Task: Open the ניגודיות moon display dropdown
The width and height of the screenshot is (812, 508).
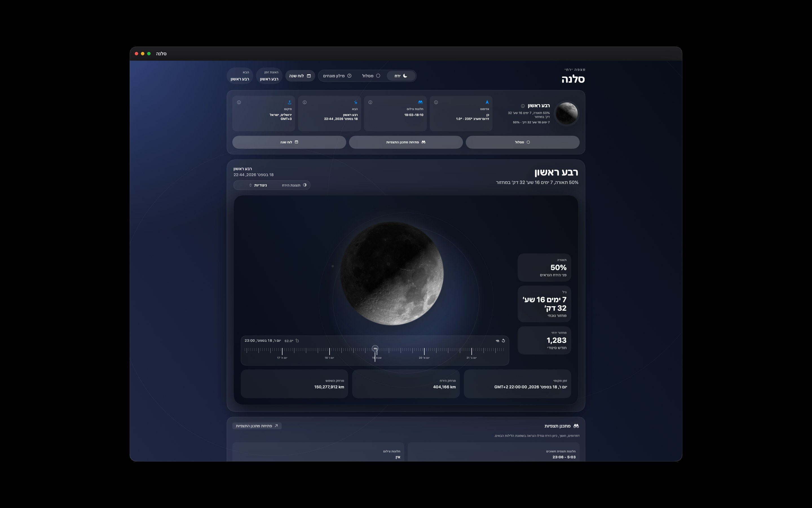Action: tap(258, 185)
